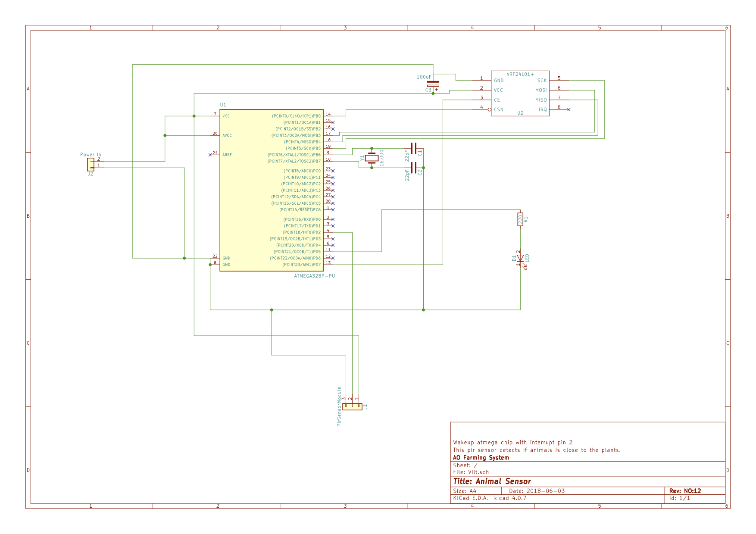
Task: Click the U2 reference label
Action: (520, 113)
